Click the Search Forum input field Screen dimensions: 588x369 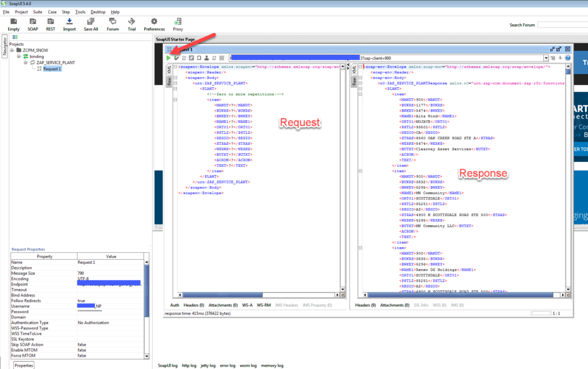[563, 25]
